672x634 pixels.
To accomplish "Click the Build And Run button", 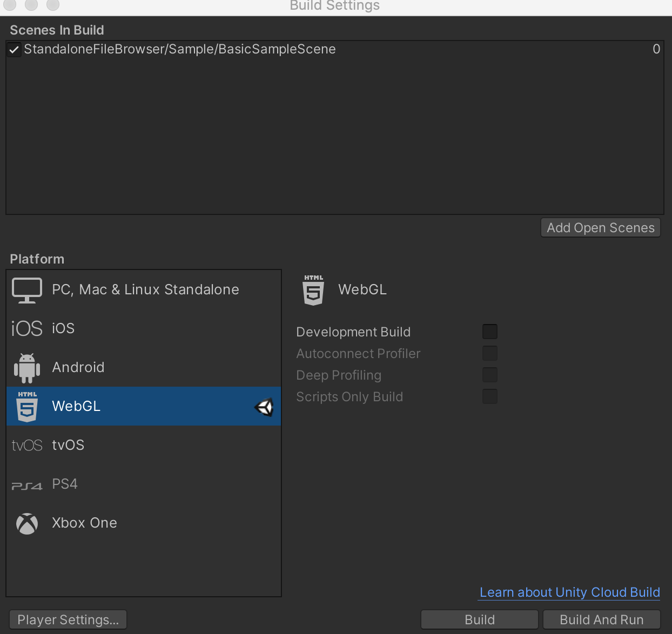I will coord(602,619).
